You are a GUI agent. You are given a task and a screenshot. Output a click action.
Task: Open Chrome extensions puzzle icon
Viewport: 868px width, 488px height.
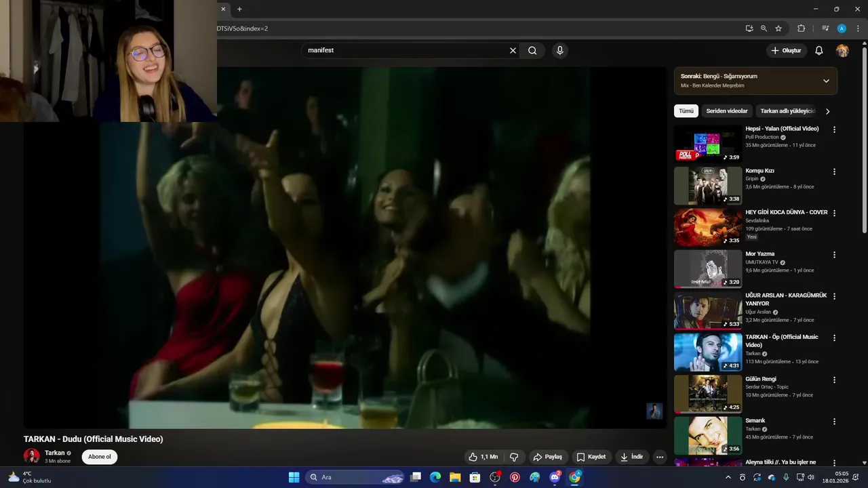point(801,28)
